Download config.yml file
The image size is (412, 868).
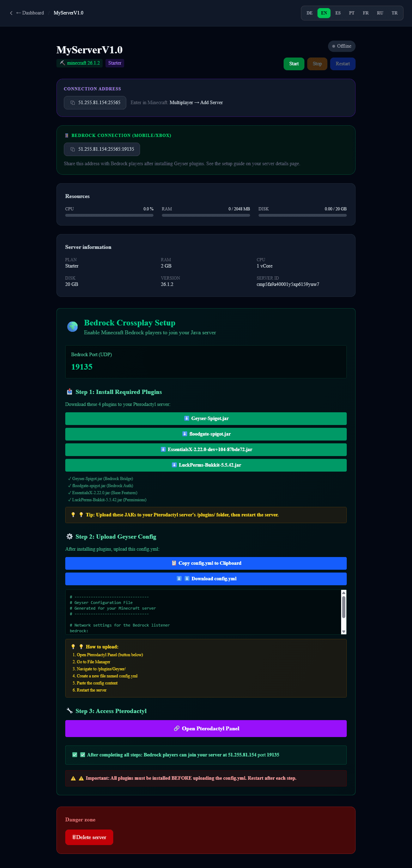coord(206,579)
